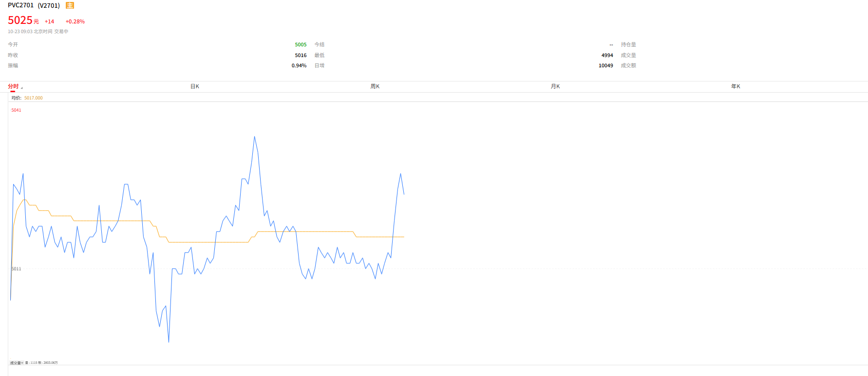Click the green 5005 opening price
Viewport: 868px width, 376px height.
pyautogui.click(x=301, y=44)
